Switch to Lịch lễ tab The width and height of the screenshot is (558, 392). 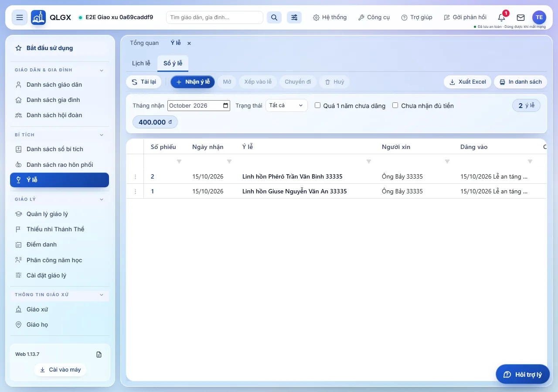141,63
